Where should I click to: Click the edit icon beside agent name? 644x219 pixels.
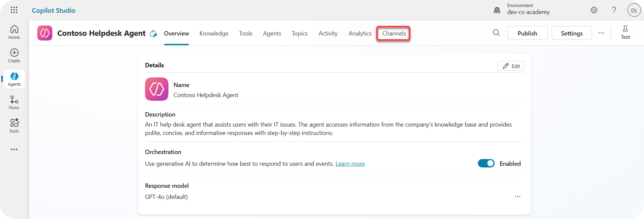pyautogui.click(x=153, y=33)
